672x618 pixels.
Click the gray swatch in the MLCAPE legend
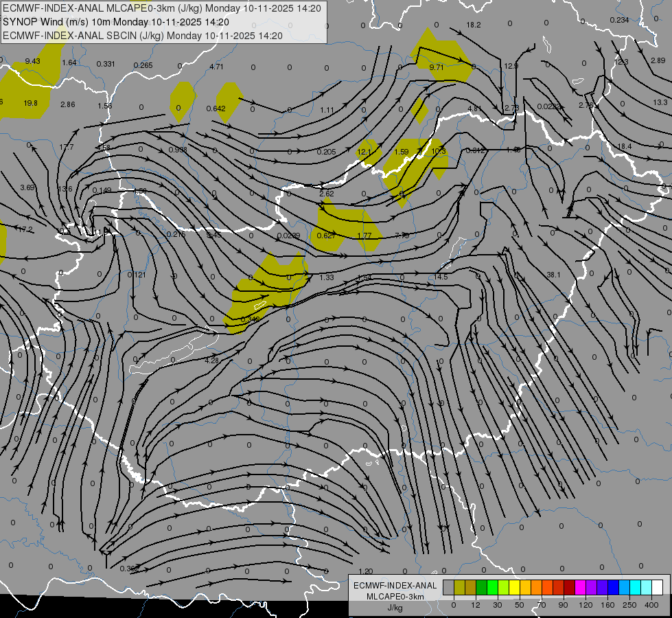[x=448, y=587]
